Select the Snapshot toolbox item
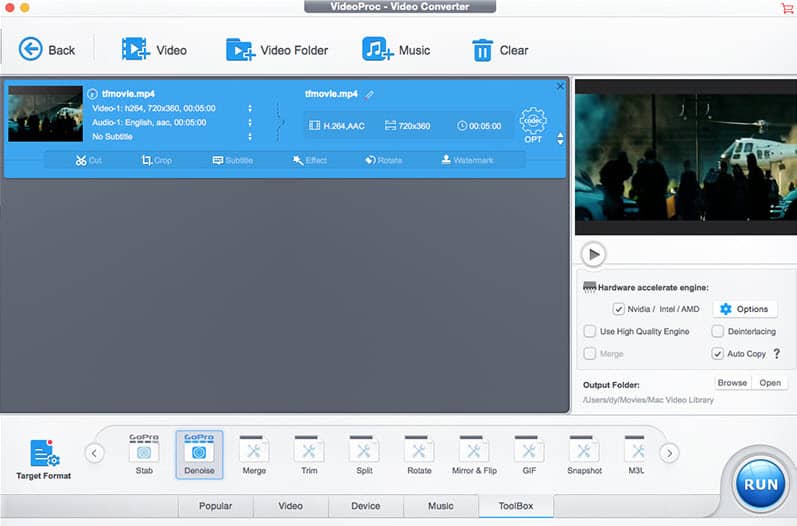 click(585, 454)
